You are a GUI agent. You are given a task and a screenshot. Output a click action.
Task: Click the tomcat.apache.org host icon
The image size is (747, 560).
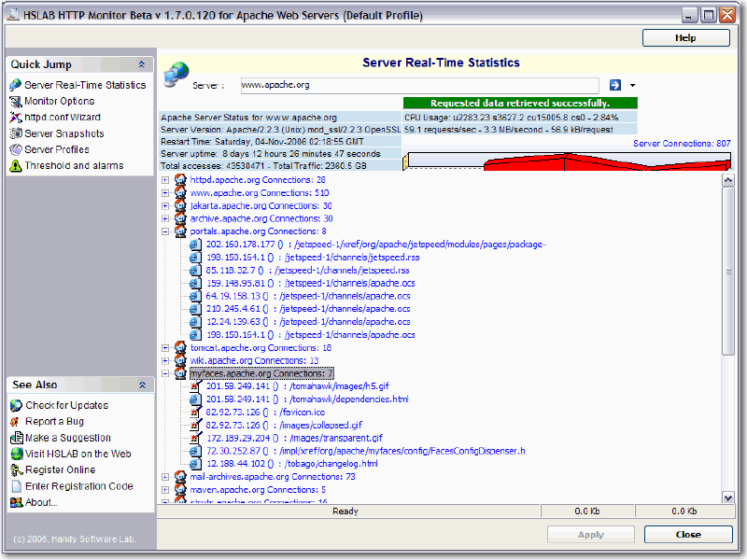pyautogui.click(x=180, y=347)
